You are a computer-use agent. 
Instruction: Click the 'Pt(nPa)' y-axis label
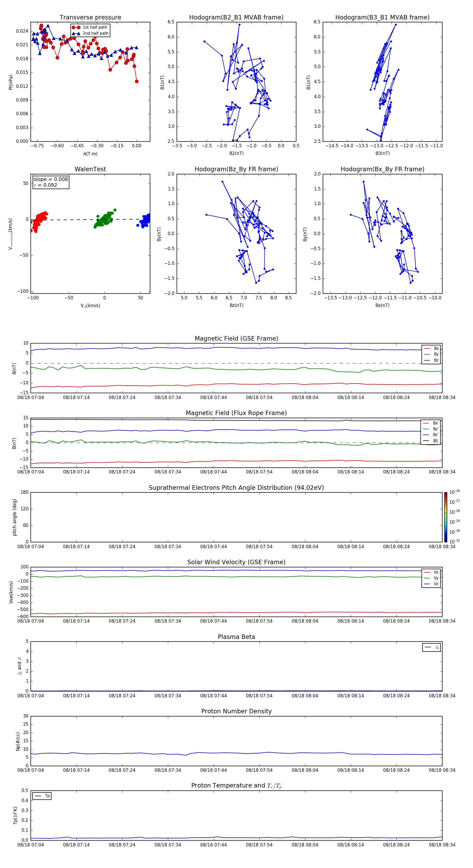click(x=11, y=82)
